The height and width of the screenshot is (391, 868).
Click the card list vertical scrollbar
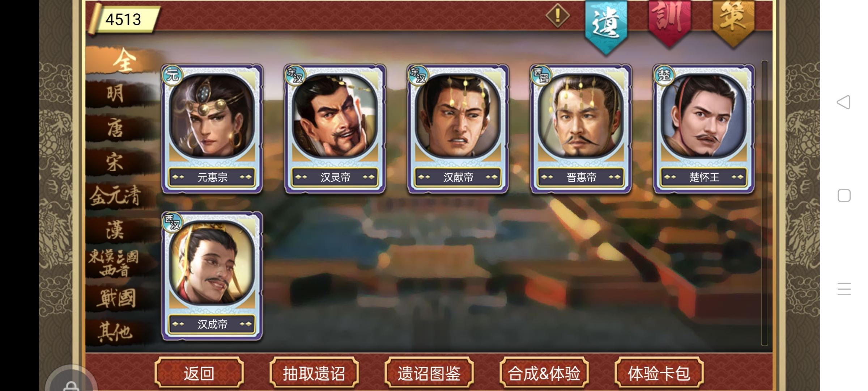pos(765,203)
